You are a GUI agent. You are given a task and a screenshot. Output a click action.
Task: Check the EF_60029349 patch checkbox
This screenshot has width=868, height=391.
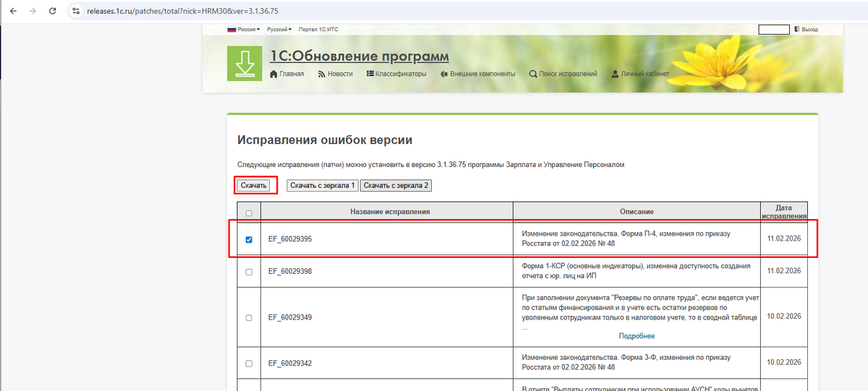pos(249,317)
